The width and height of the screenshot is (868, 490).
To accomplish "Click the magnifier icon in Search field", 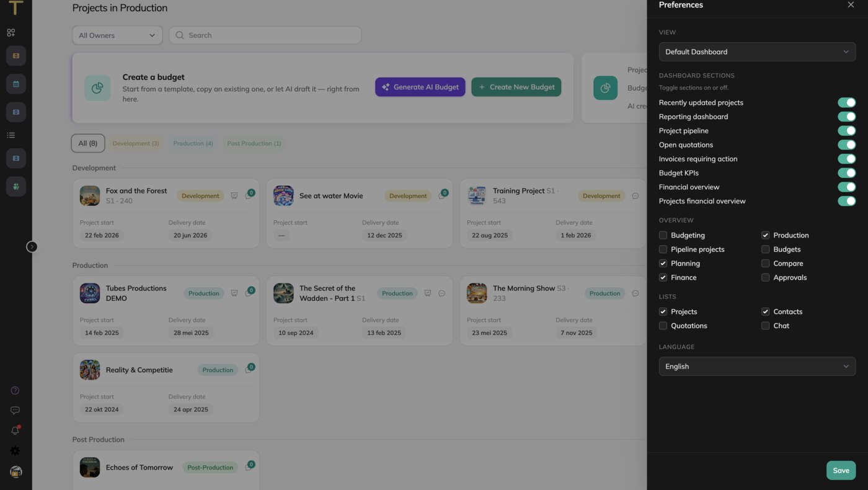I will (180, 35).
